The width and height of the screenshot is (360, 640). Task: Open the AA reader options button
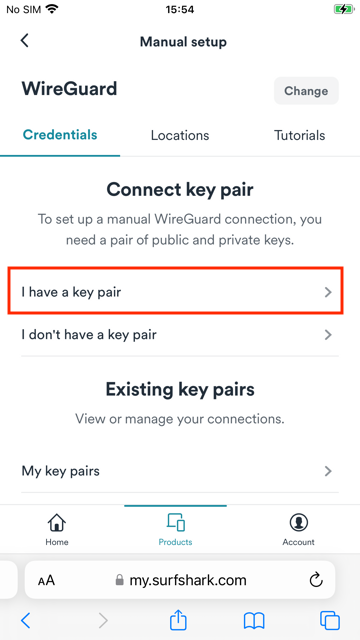click(46, 580)
